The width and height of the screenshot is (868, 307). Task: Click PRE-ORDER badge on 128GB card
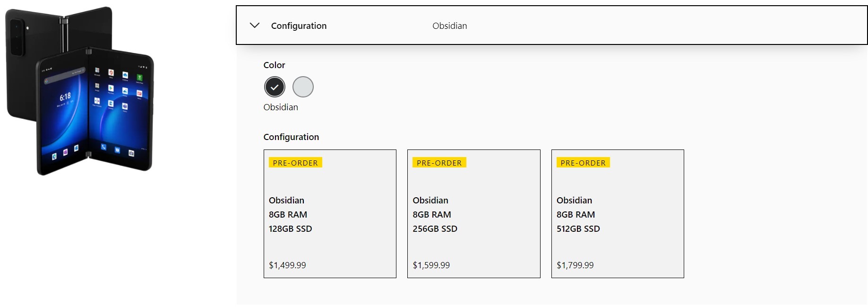click(x=295, y=163)
